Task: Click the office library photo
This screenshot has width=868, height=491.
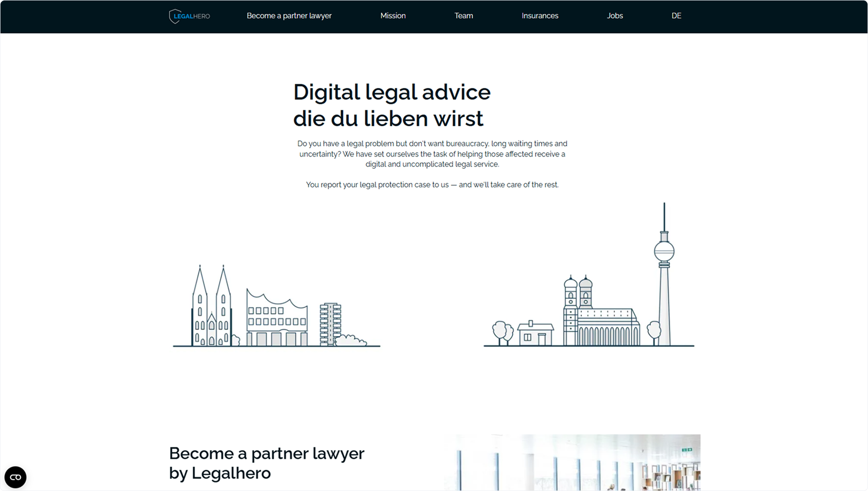Action: coord(572,462)
